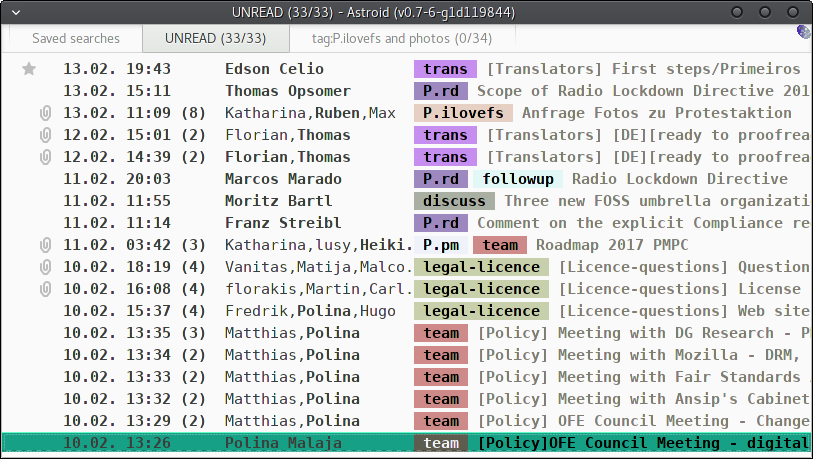Click the attachment icon on Roadmap 2017 thread

coord(44,245)
